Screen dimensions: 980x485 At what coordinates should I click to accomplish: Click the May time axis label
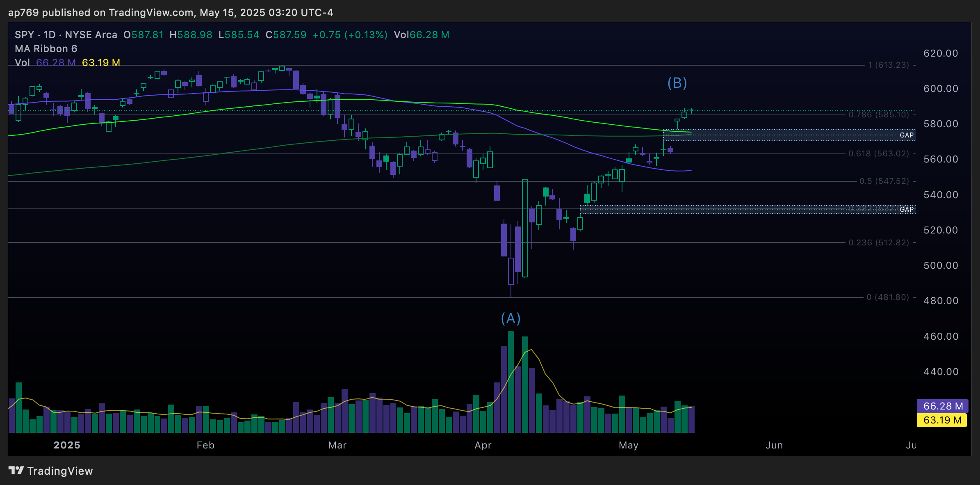click(629, 445)
